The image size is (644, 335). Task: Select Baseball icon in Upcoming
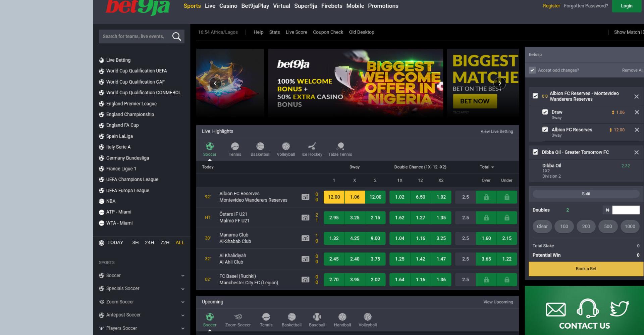click(317, 317)
